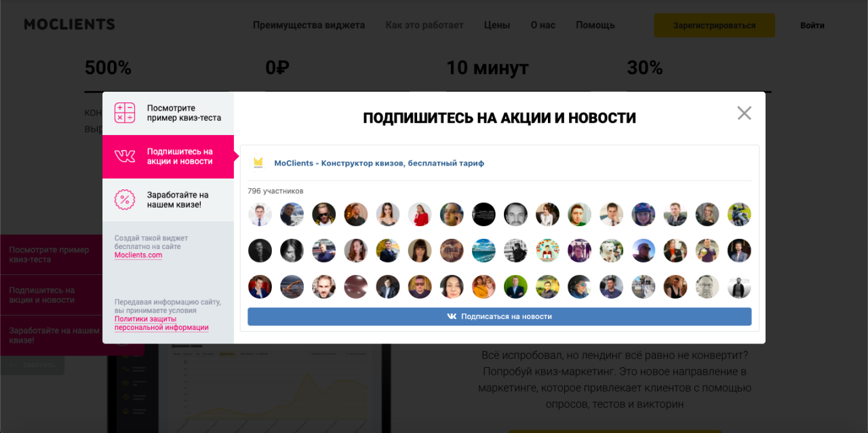Click the blue 'Подписаться на новости' button
The height and width of the screenshot is (433, 868).
point(500,316)
